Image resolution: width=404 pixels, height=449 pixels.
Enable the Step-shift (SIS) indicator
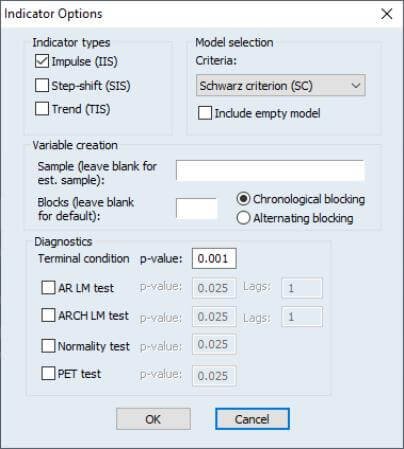click(42, 85)
